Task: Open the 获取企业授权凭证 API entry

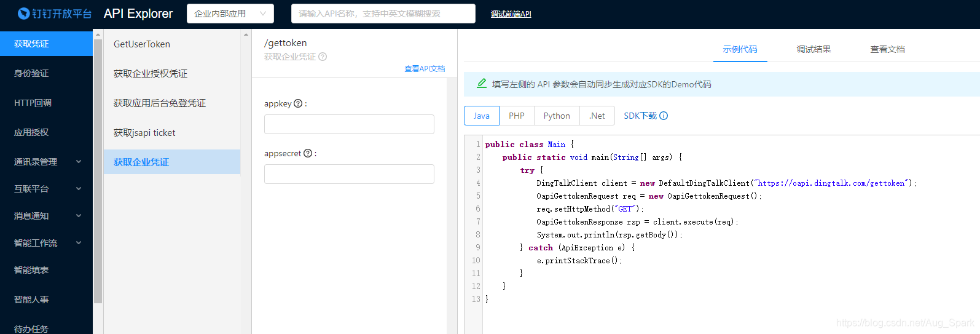Action: [x=172, y=74]
